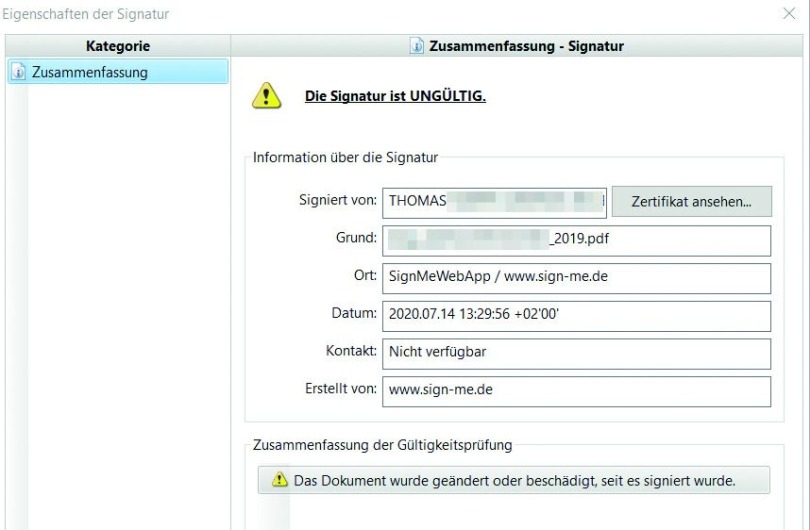Click the 'Information über die Signatur' group label

(345, 157)
